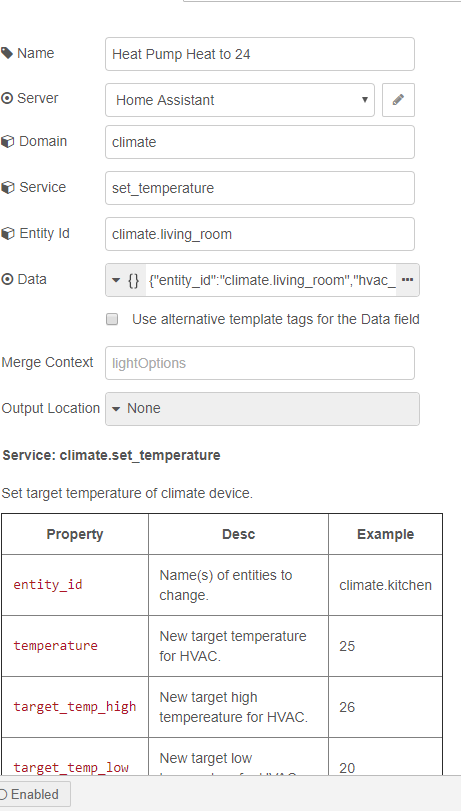Image resolution: width=461 pixels, height=811 pixels.
Task: Click the Entity Id field climate.living_room
Action: tap(260, 234)
